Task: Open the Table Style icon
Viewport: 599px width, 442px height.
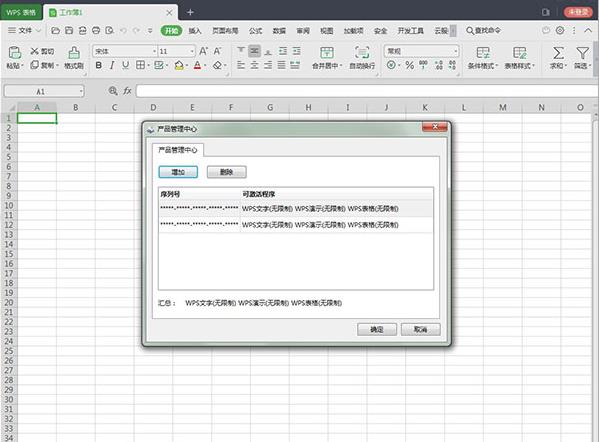Action: 520,52
